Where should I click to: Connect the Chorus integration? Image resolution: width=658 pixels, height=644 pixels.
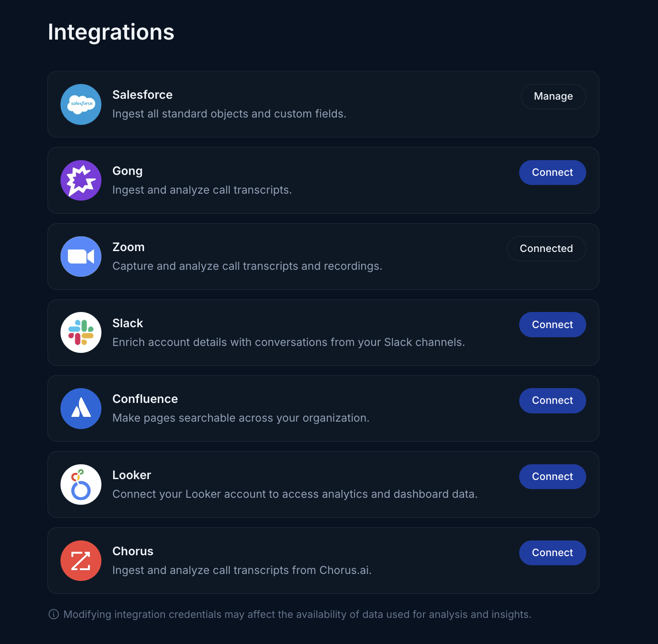pyautogui.click(x=552, y=553)
